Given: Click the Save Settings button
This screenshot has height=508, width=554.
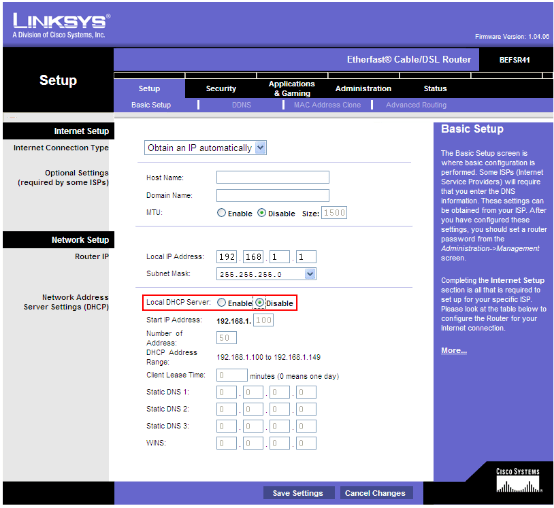Looking at the screenshot, I should pos(299,493).
